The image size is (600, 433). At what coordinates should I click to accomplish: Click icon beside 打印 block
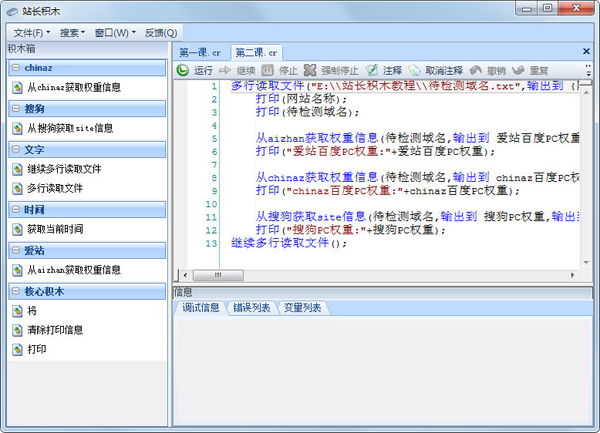[17, 349]
